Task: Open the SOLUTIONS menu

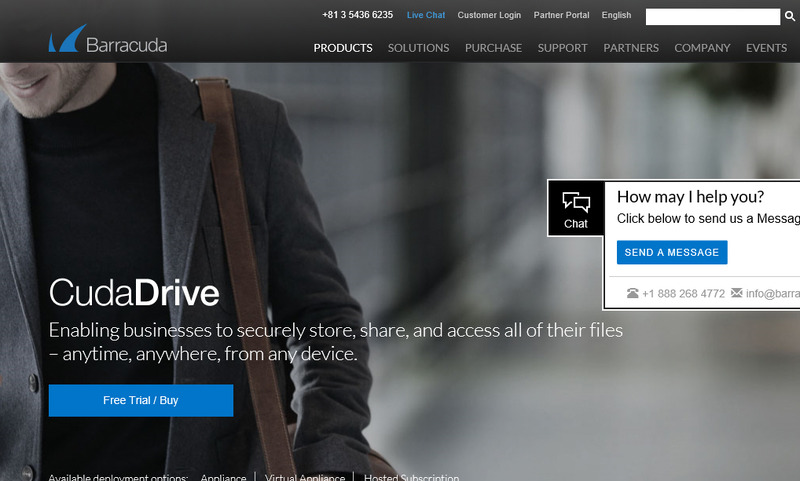Action: tap(418, 48)
